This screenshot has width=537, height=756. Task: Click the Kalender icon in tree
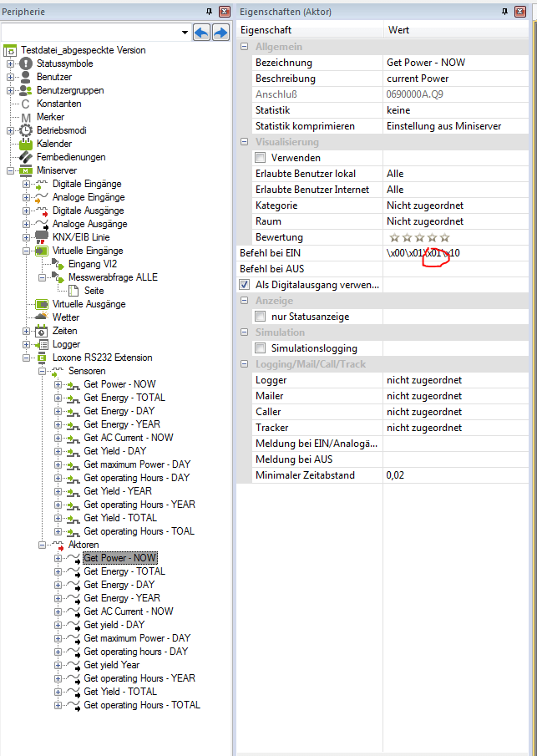tap(25, 144)
